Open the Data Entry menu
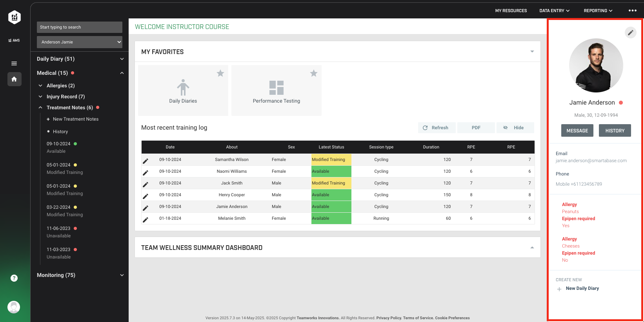This screenshot has width=644, height=322. pyautogui.click(x=555, y=11)
